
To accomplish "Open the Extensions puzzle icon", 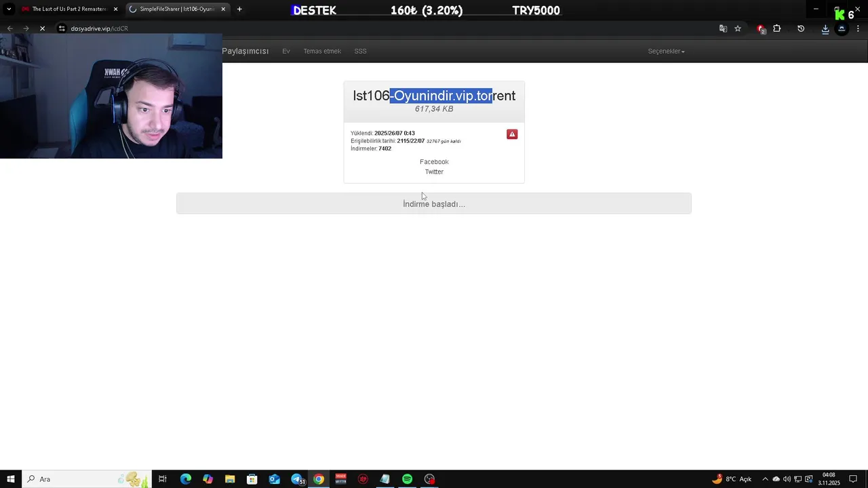I will point(777,28).
